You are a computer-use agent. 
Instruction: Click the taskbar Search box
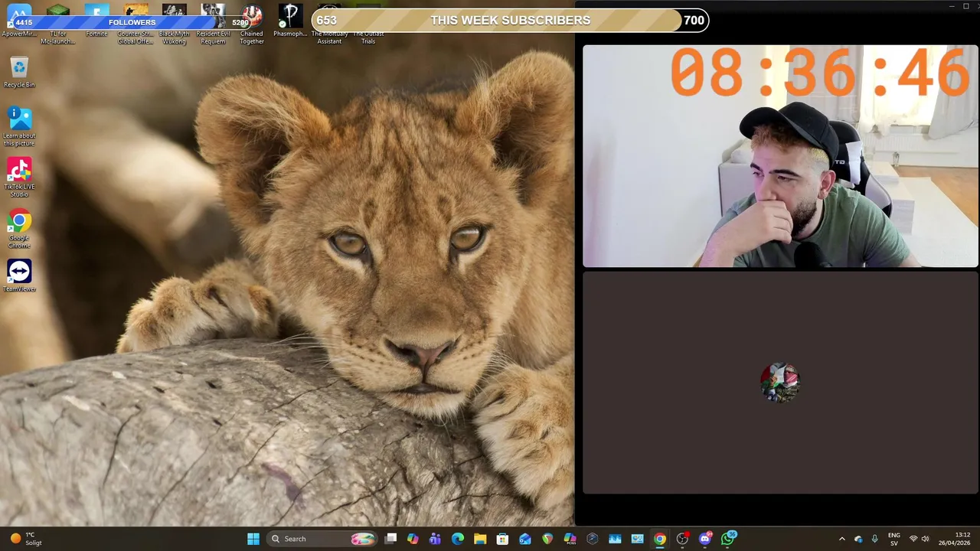(322, 539)
